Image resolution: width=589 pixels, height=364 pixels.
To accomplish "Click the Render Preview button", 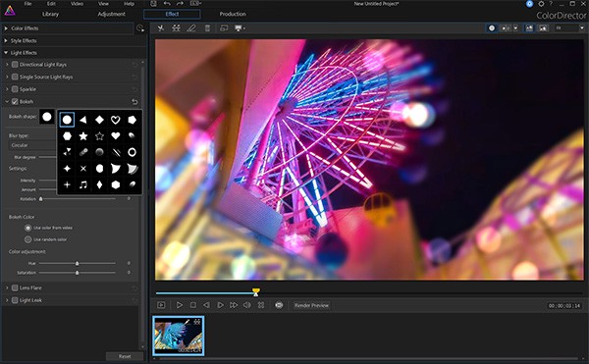I will 311,305.
